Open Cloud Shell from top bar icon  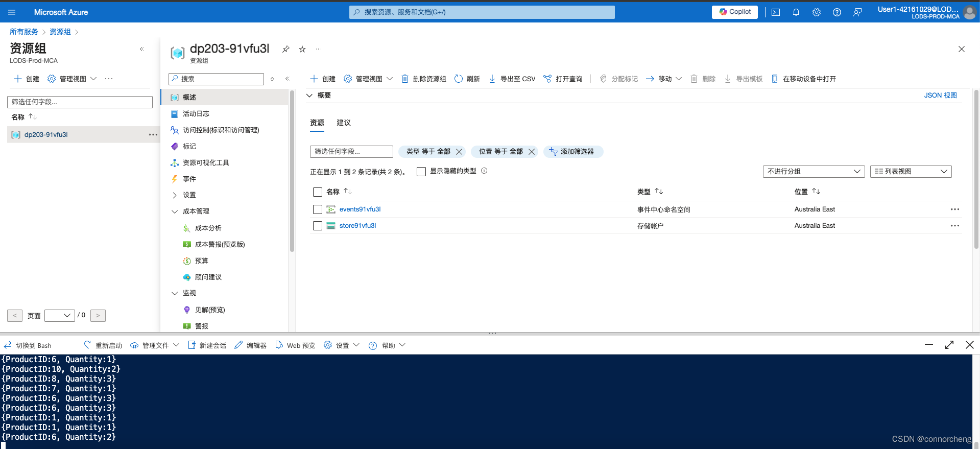pyautogui.click(x=776, y=12)
